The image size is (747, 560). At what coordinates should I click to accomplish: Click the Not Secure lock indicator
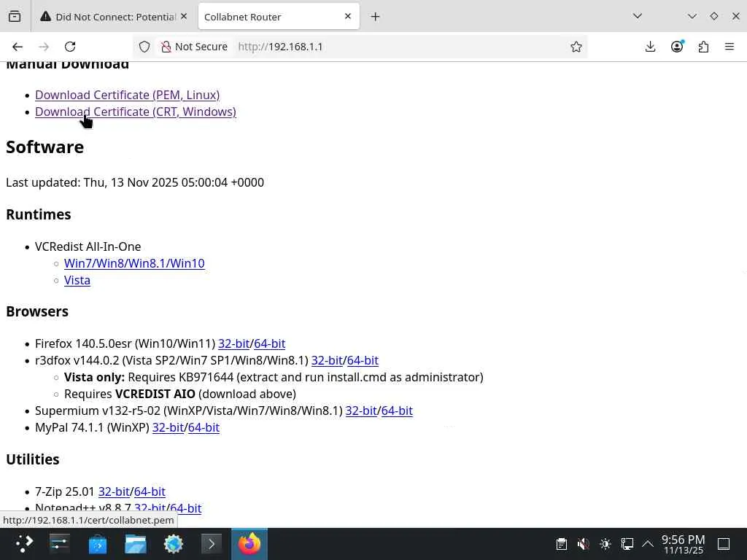tap(194, 47)
